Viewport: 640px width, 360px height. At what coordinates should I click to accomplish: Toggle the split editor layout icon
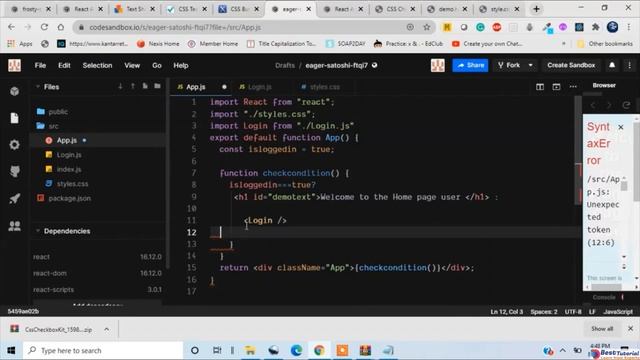point(540,87)
